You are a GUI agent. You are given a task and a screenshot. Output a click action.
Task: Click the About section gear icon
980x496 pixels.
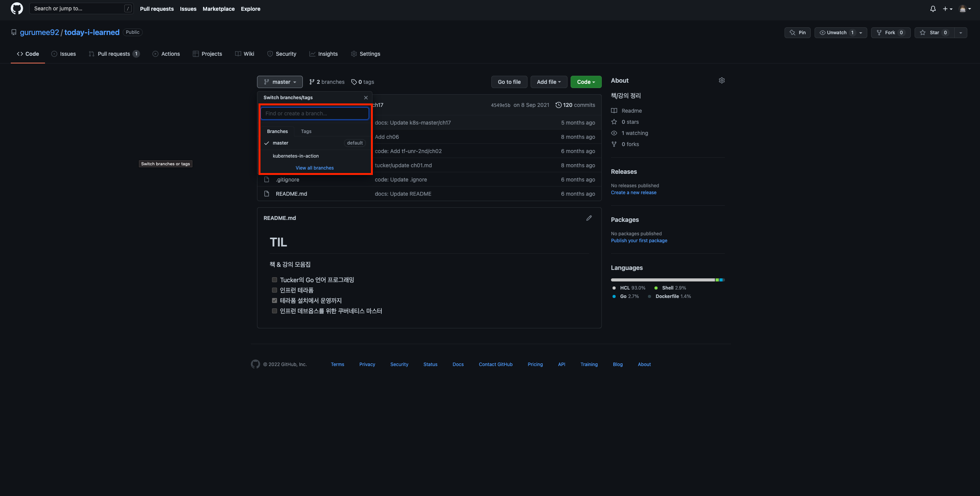[x=722, y=80]
